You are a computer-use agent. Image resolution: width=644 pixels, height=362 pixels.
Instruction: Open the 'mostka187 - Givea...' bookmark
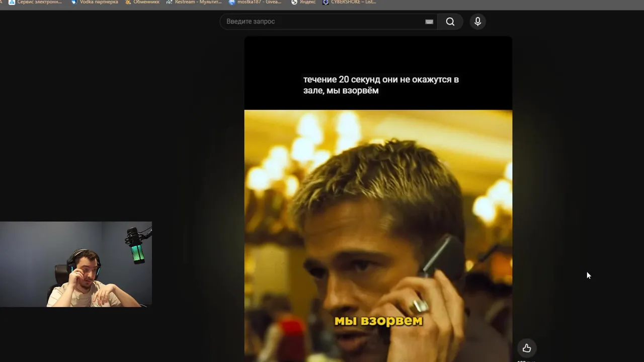pos(255,2)
